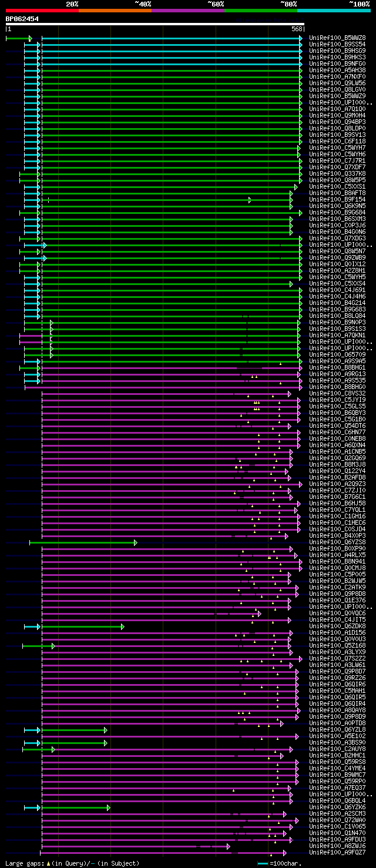The height and width of the screenshot is (868, 376).
Task: Select the UniRef100_Q54DT6 label
Action: [337, 425]
